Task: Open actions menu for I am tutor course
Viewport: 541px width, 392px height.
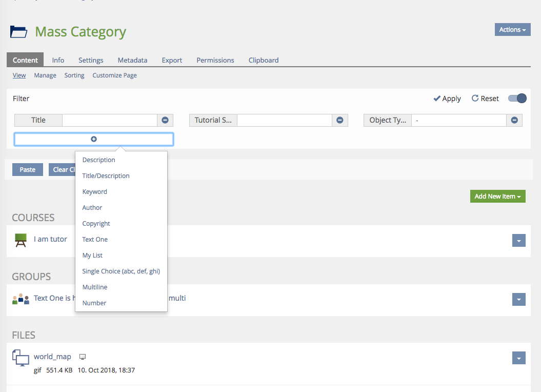Action: pyautogui.click(x=519, y=241)
